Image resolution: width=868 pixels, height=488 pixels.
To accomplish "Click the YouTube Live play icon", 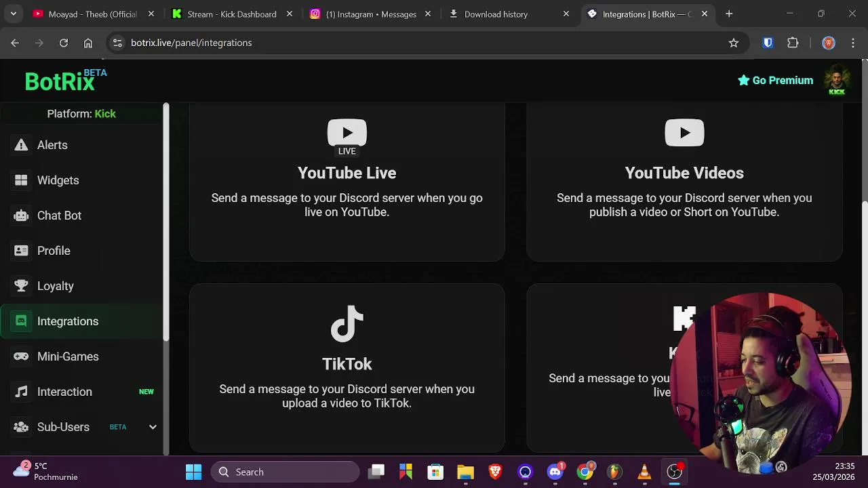I will pyautogui.click(x=347, y=133).
